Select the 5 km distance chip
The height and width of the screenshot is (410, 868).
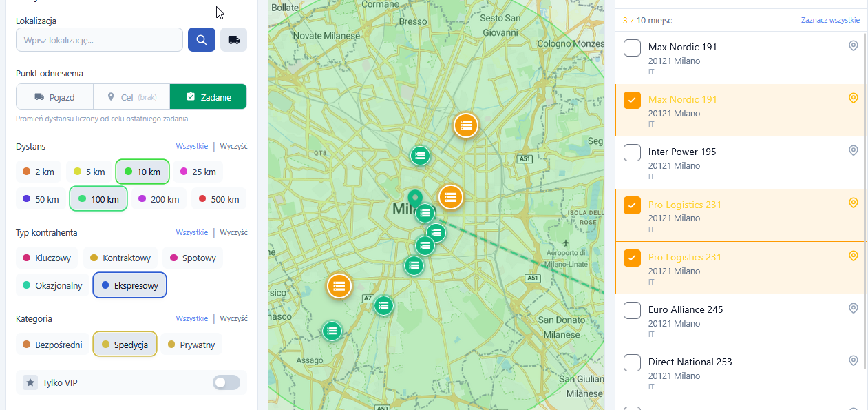[89, 172]
